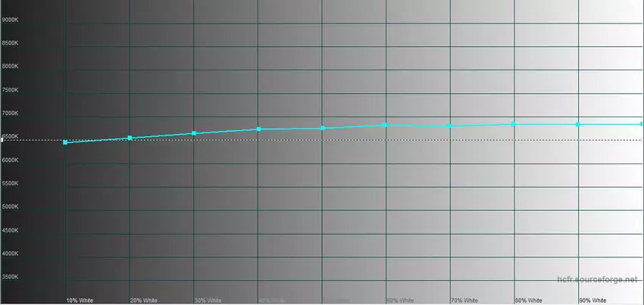Screen dimensions: 644x305
Task: Click the "70% White" horizontal axis label
Action: pyautogui.click(x=464, y=300)
